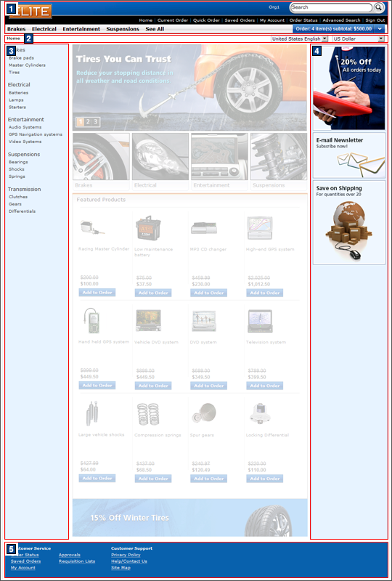Click the Brakes category thumbnail
392x581 pixels.
point(101,157)
